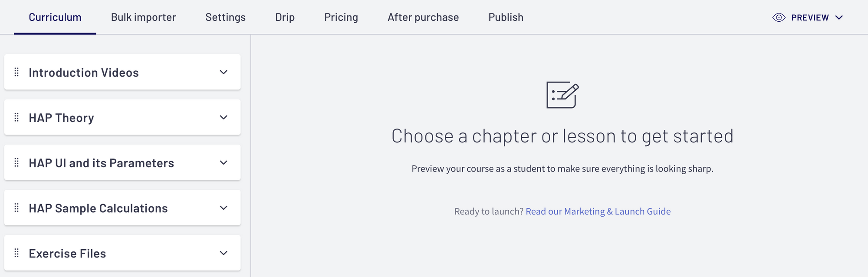This screenshot has width=868, height=277.
Task: Expand the HAP Theory chapter chevron
Action: coord(224,117)
